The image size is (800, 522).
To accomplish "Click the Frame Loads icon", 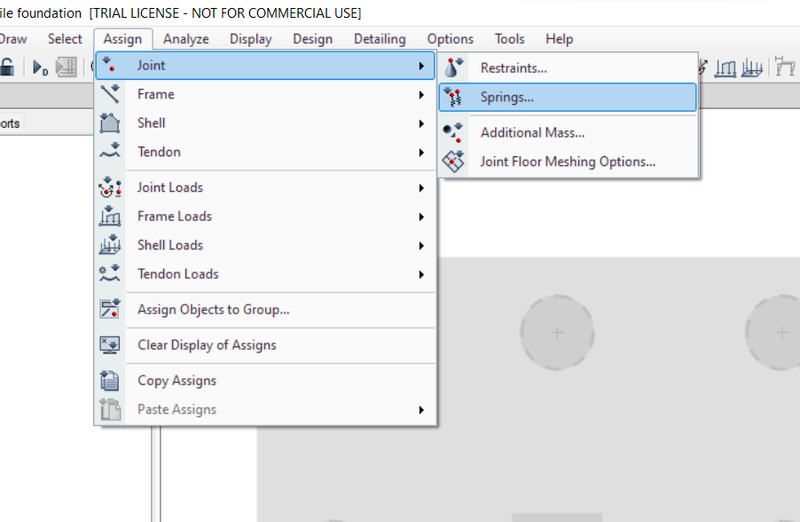I will pyautogui.click(x=110, y=216).
